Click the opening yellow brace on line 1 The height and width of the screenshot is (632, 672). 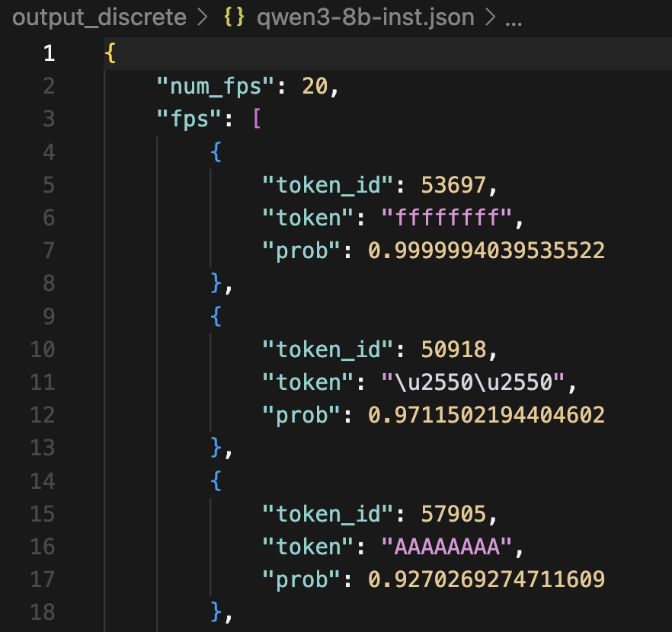tap(111, 53)
